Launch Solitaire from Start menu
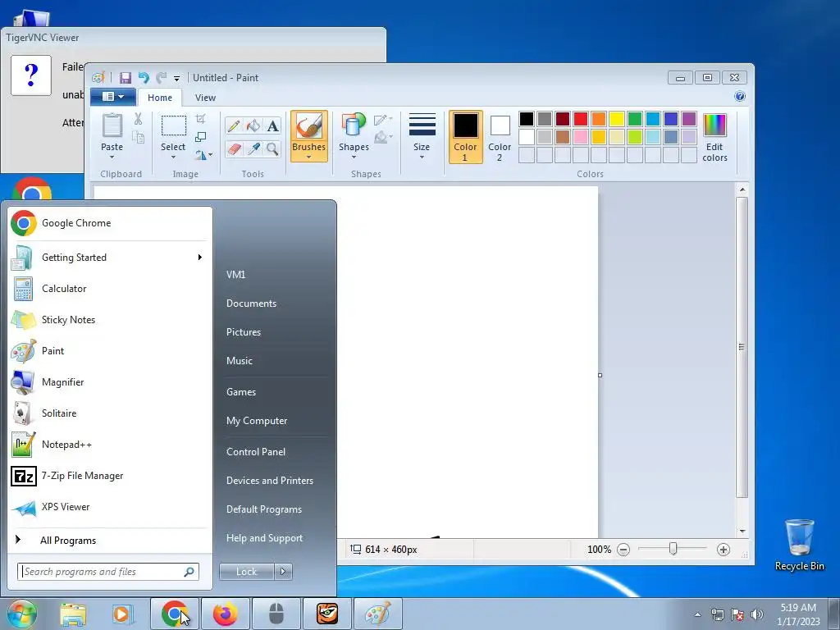Screen dimensions: 840x630 pyautogui.click(x=110, y=413)
